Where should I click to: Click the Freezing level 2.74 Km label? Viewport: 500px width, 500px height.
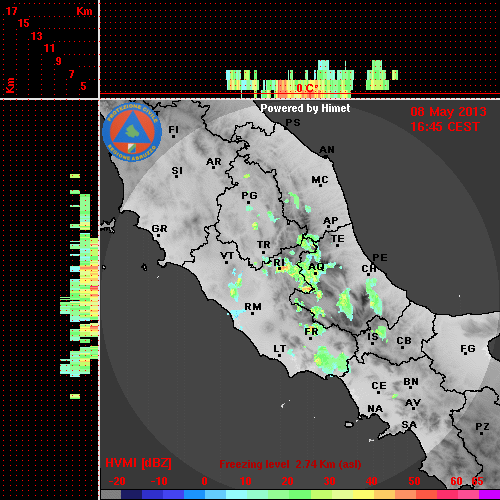tap(290, 464)
